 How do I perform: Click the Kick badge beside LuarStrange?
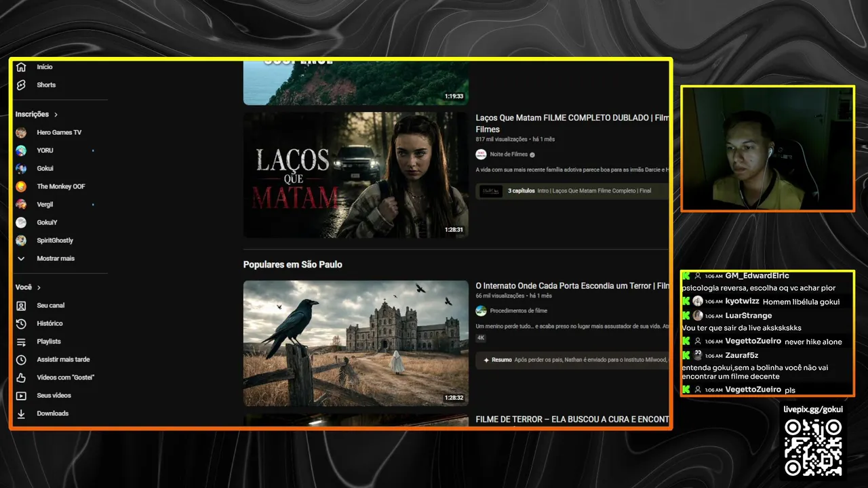(686, 315)
